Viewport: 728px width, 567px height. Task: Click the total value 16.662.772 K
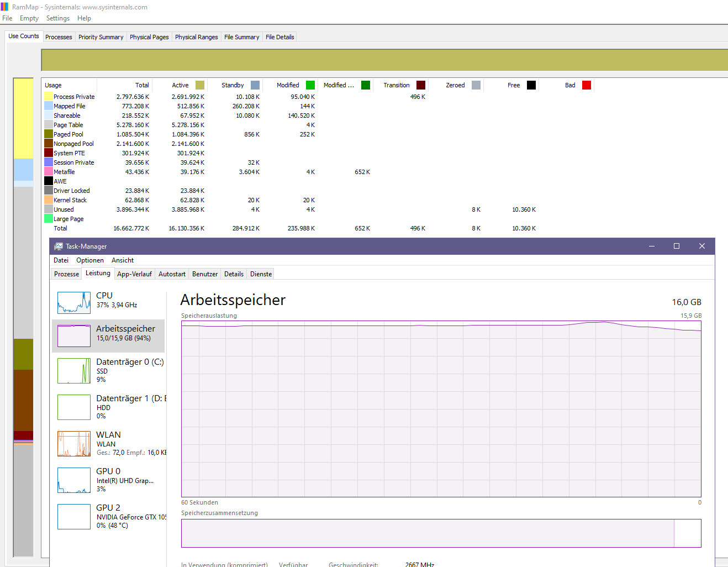coord(131,228)
